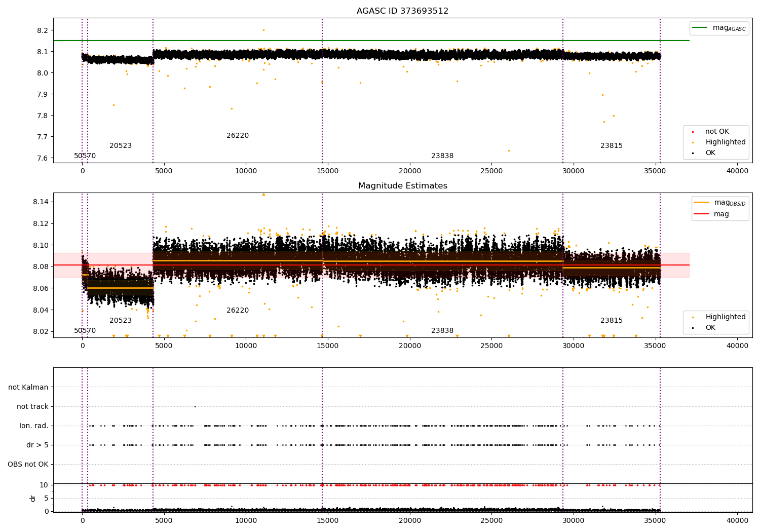Select 'OK' legend entry in top plot

pos(710,153)
